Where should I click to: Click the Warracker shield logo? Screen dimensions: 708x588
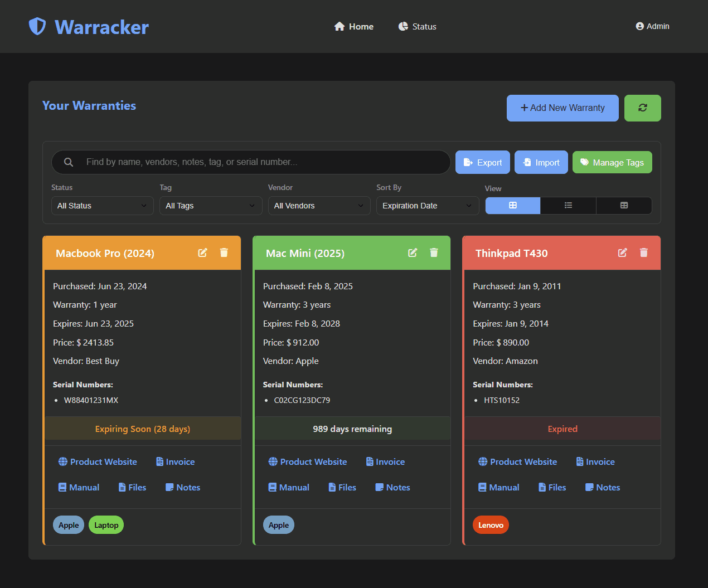(37, 26)
